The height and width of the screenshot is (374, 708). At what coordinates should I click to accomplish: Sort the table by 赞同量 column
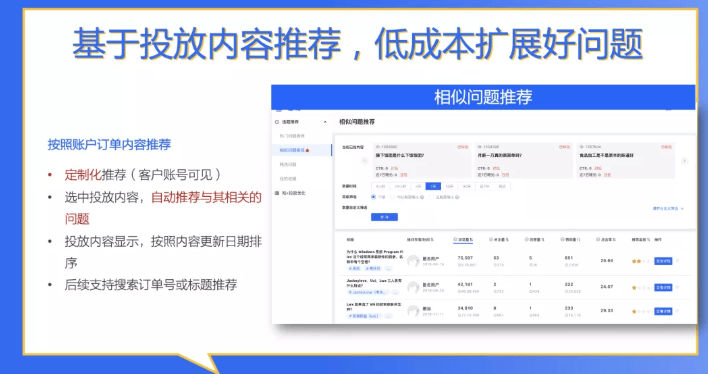tap(570, 239)
